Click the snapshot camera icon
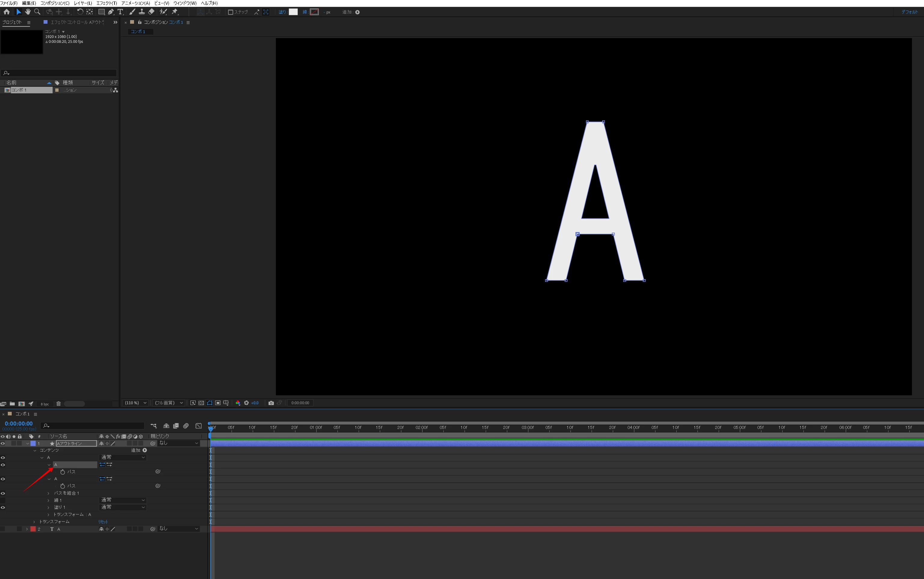The image size is (924, 579). 271,403
